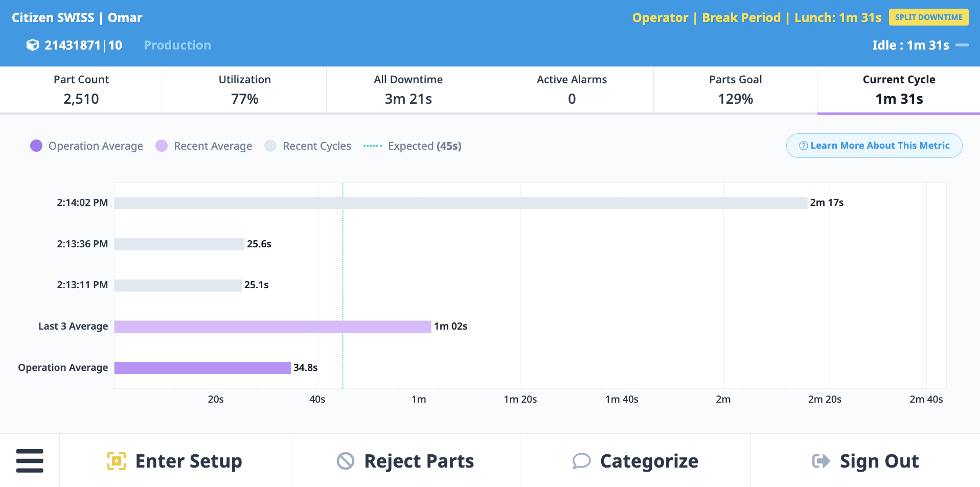Viewport: 980px width, 487px height.
Task: Click the purple Operation Average bar
Action: coord(202,368)
